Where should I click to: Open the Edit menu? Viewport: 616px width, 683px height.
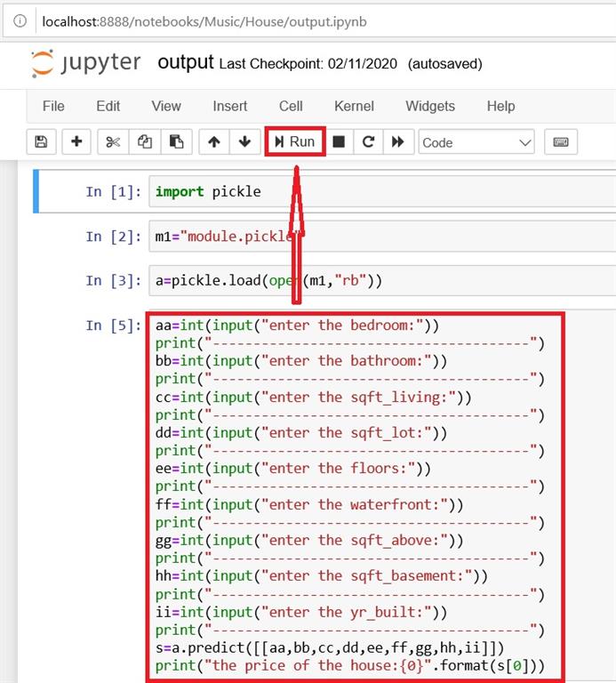[108, 107]
